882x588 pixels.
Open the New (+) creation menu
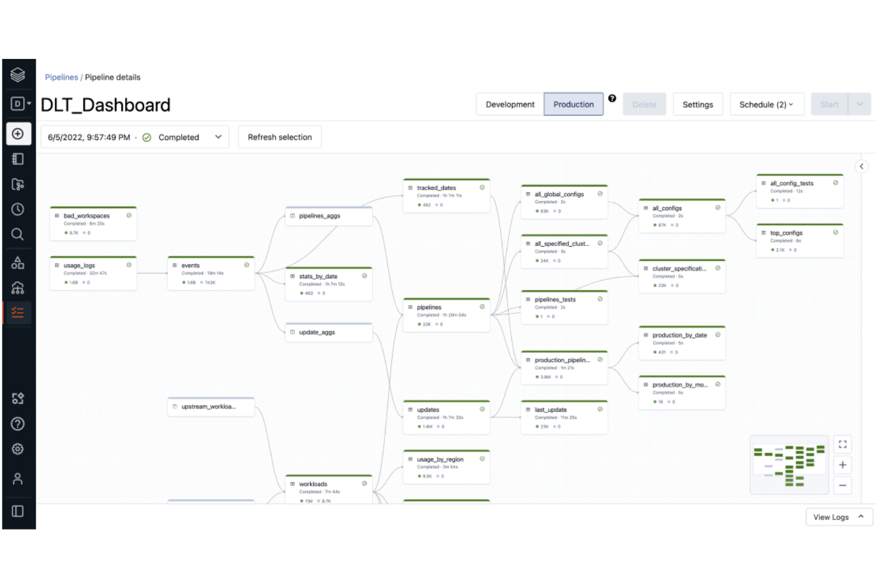click(x=18, y=133)
